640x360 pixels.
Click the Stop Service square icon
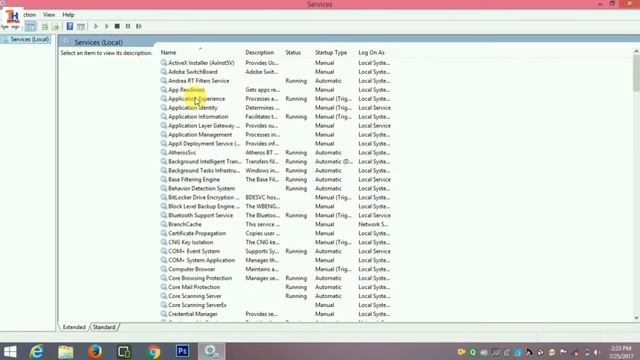pyautogui.click(x=117, y=26)
